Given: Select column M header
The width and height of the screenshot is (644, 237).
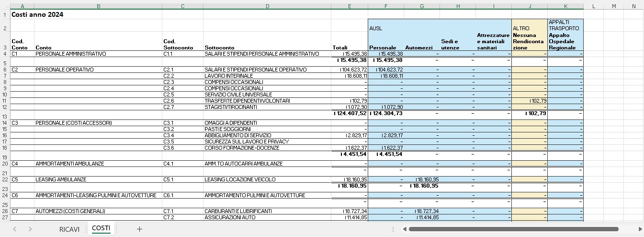Looking at the screenshot, I should [614, 6].
